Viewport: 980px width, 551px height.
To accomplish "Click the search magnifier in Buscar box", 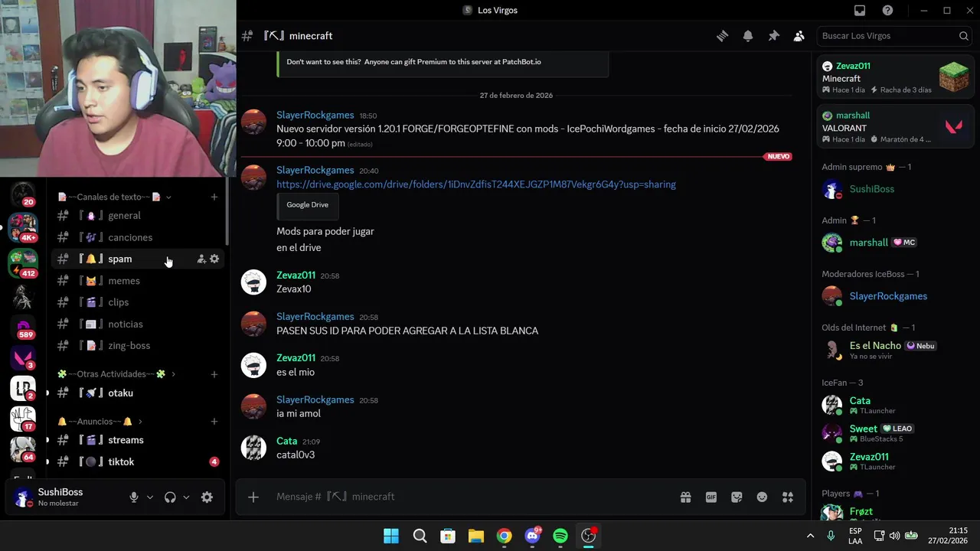I will click(x=964, y=36).
